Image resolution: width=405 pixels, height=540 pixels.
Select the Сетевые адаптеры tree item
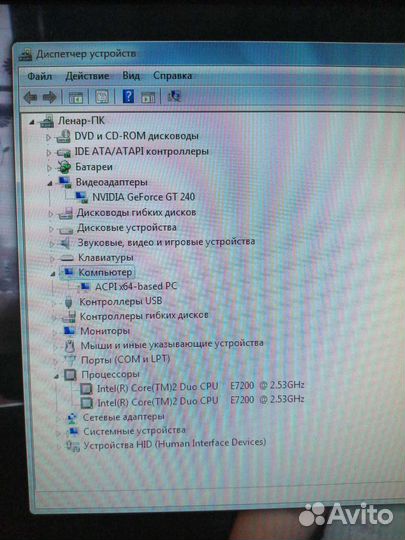[124, 417]
